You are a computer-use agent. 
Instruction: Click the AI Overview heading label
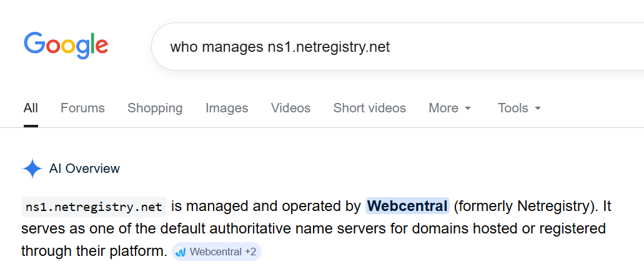coord(84,169)
